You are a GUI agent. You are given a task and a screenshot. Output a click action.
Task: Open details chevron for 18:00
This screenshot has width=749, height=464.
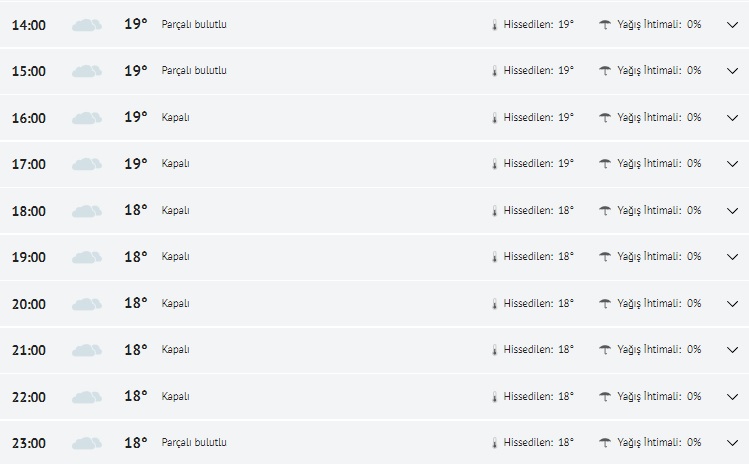point(732,211)
